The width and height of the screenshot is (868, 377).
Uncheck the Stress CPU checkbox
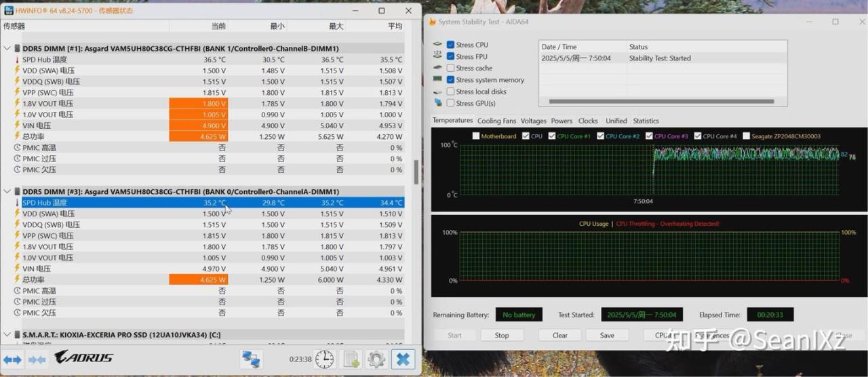[x=450, y=45]
